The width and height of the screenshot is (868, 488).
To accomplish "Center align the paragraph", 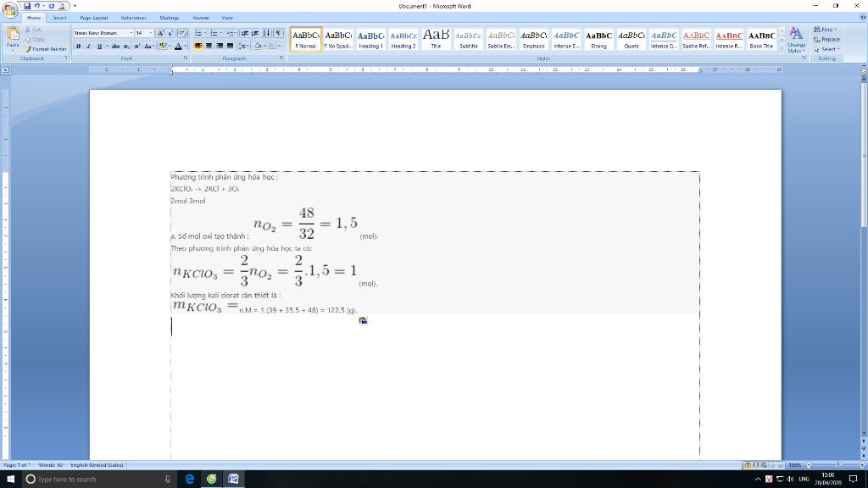I will coord(209,46).
